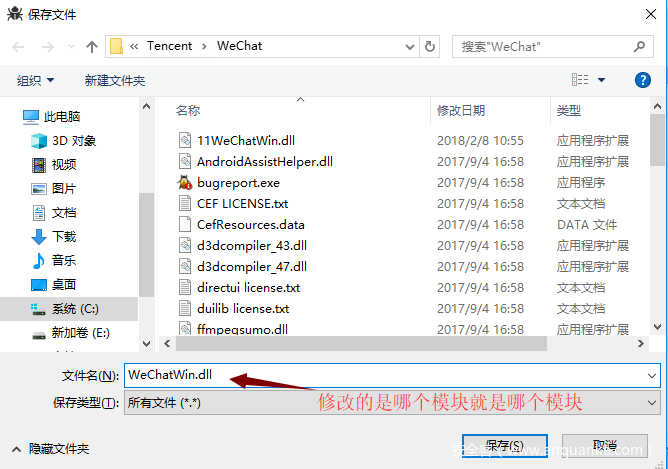
Task: Go up one folder level arrow
Action: 92,46
